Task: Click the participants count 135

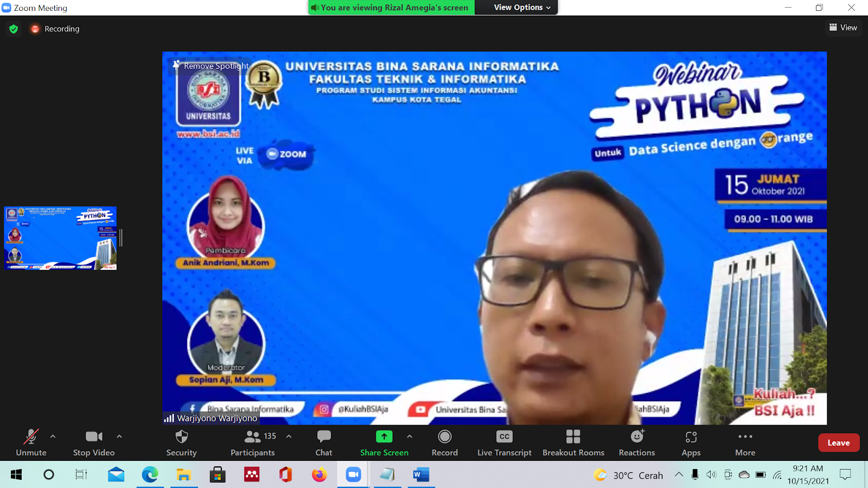Action: pos(270,436)
